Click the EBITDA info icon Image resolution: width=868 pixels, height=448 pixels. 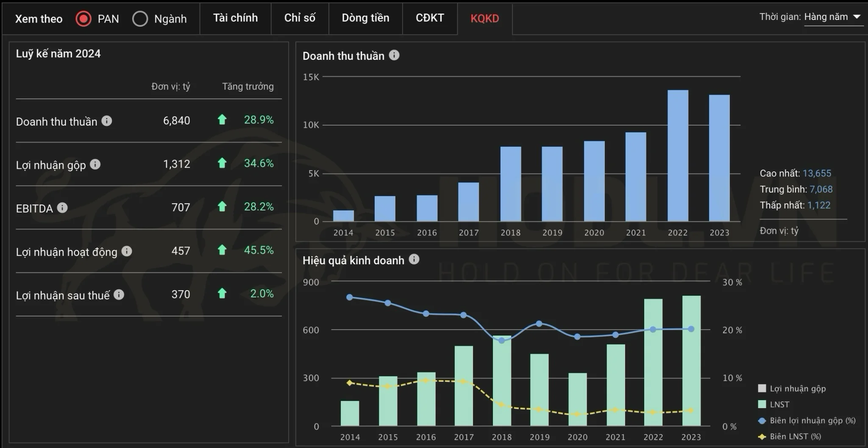click(x=62, y=207)
